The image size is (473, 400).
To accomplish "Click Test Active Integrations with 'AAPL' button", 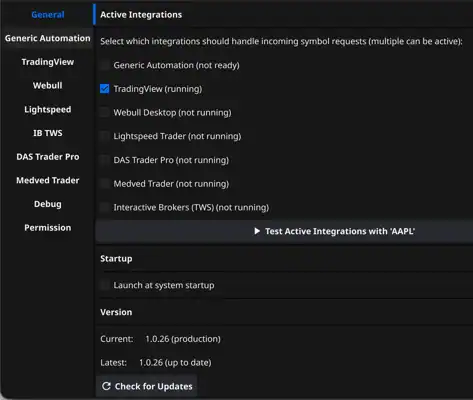I will (x=284, y=231).
